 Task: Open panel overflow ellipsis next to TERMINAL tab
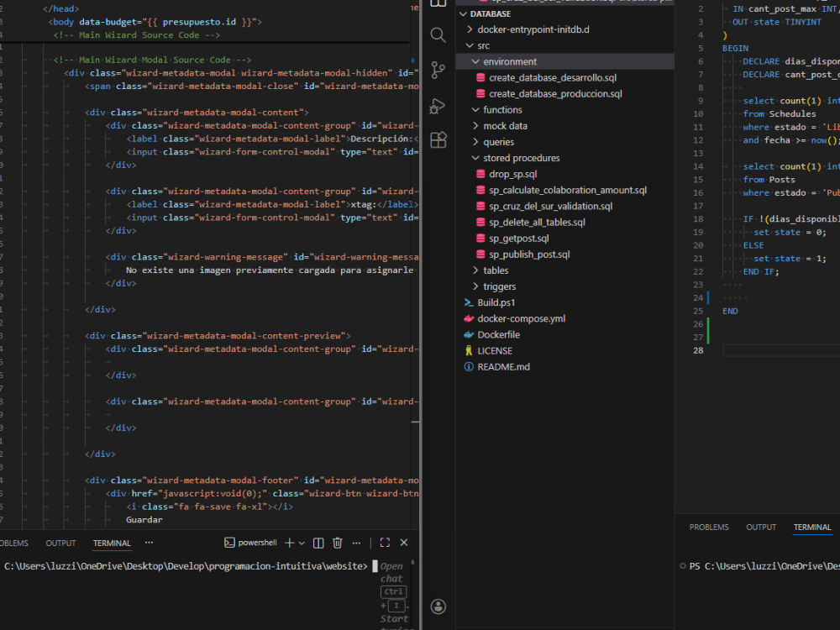pos(149,542)
